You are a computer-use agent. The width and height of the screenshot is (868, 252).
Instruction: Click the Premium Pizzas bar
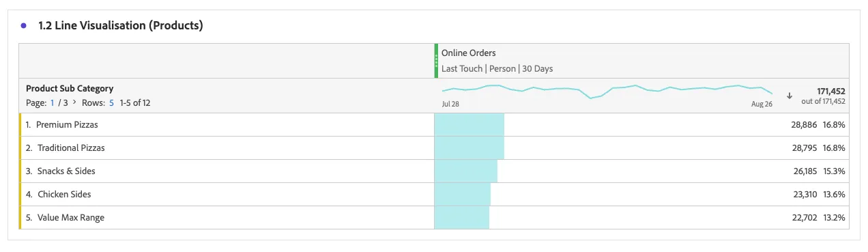(x=469, y=125)
